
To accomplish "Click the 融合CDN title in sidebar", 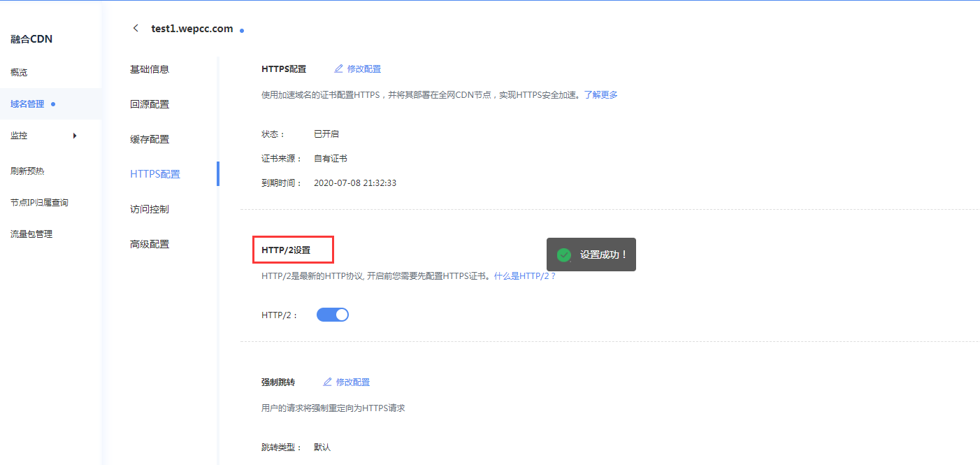I will coord(31,39).
